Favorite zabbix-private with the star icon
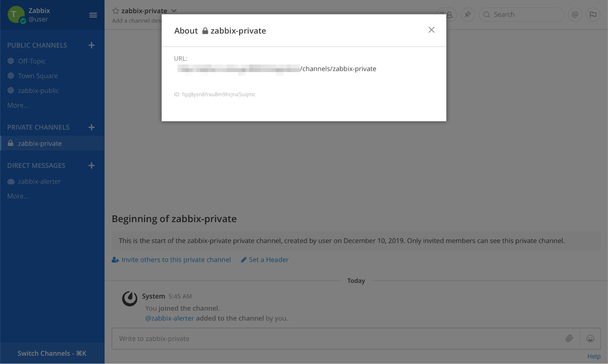The image size is (608, 364). point(116,11)
